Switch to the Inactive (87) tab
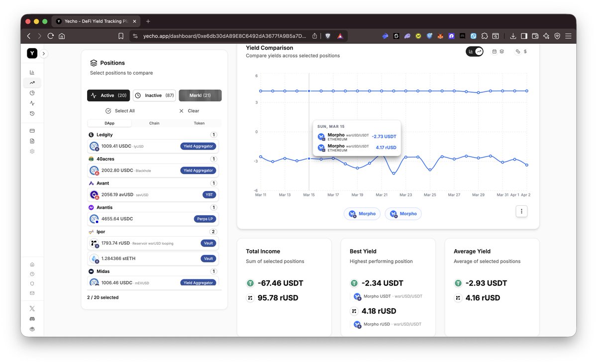This screenshot has height=364, width=597. 154,95
